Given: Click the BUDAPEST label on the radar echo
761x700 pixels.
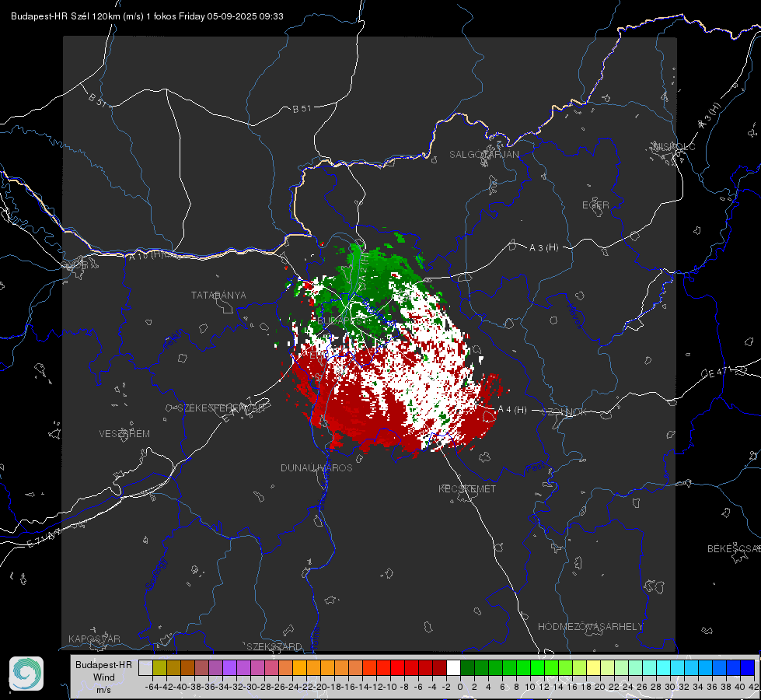Looking at the screenshot, I should pyautogui.click(x=342, y=321).
